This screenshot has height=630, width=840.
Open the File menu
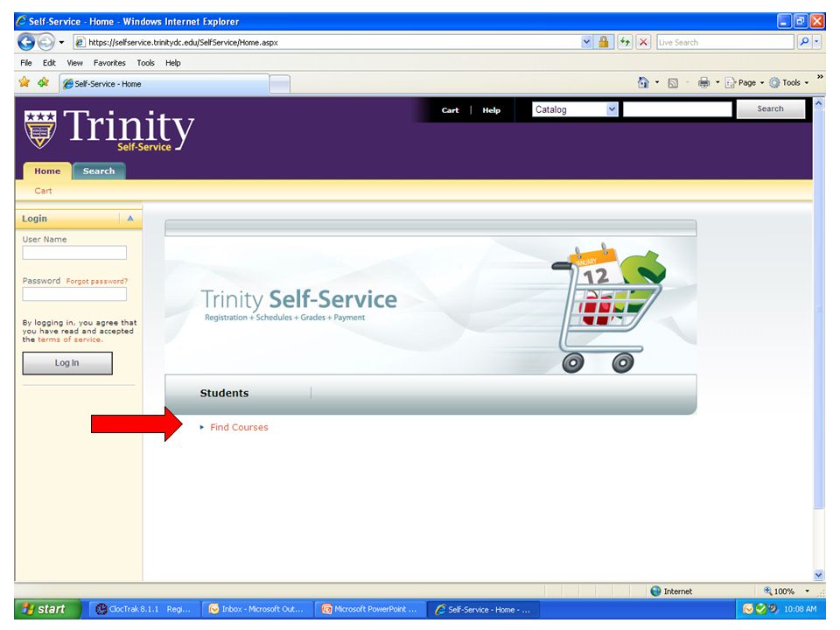click(x=25, y=63)
